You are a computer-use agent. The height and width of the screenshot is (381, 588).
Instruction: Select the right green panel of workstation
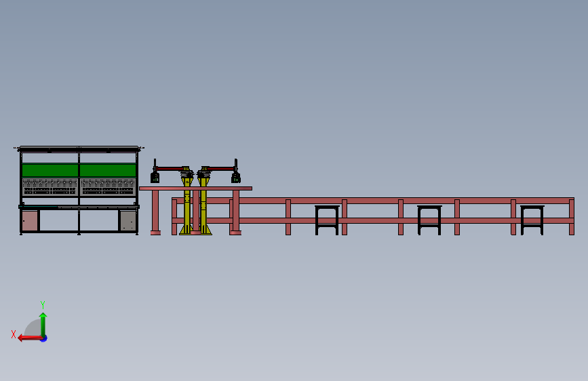pyautogui.click(x=108, y=170)
